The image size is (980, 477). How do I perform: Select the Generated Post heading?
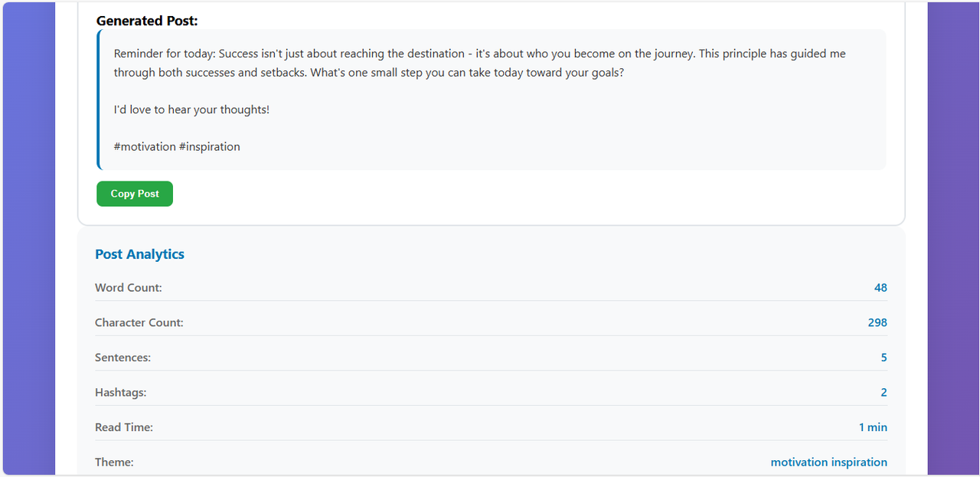(147, 21)
